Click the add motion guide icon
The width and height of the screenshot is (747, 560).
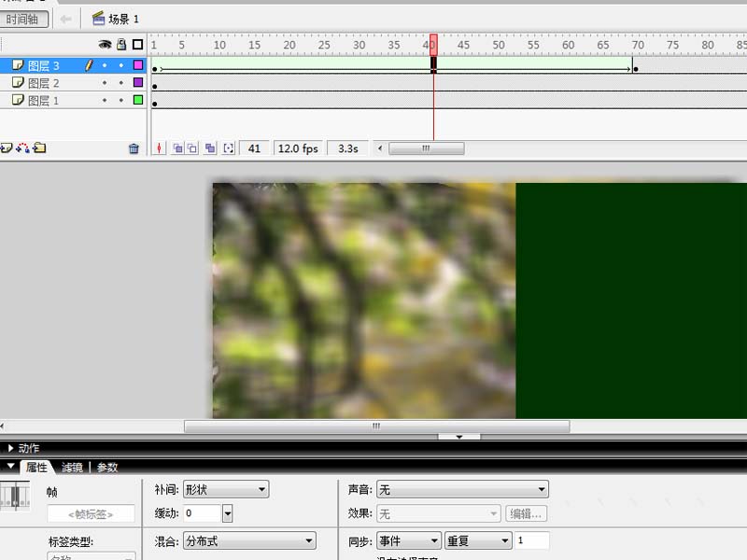pyautogui.click(x=22, y=148)
